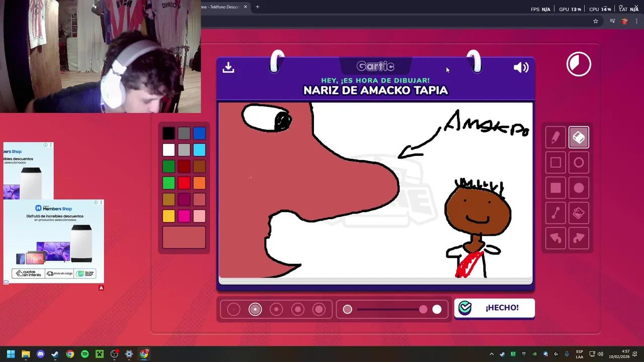Set opacity to maximum white dot
The width and height of the screenshot is (644, 362).
(x=437, y=309)
